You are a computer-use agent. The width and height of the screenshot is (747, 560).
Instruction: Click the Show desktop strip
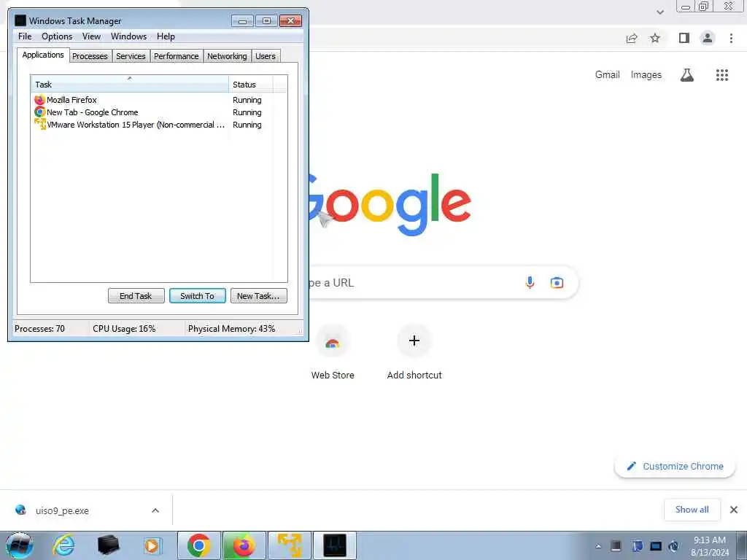click(741, 545)
